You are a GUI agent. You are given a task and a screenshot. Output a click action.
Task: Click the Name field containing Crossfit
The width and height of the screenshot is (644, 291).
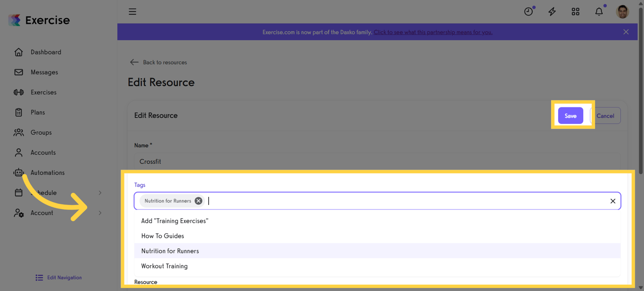coord(377,162)
